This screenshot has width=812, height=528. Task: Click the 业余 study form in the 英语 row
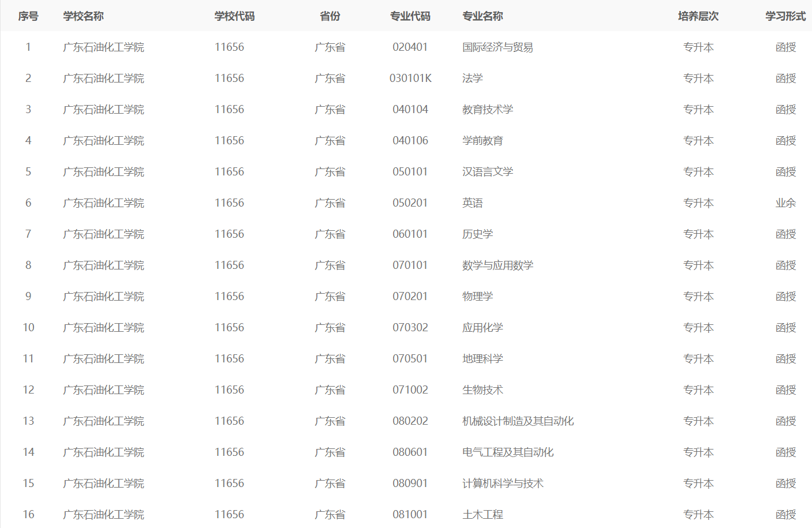coord(785,203)
